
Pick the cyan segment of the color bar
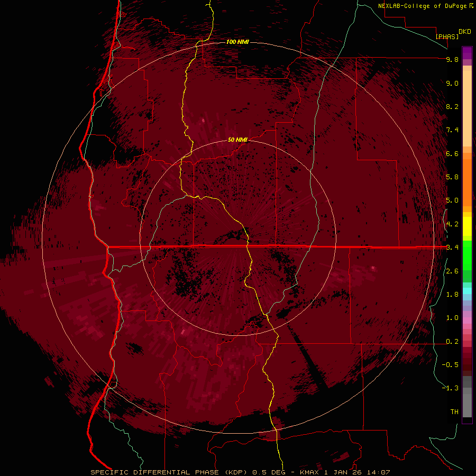(467, 291)
